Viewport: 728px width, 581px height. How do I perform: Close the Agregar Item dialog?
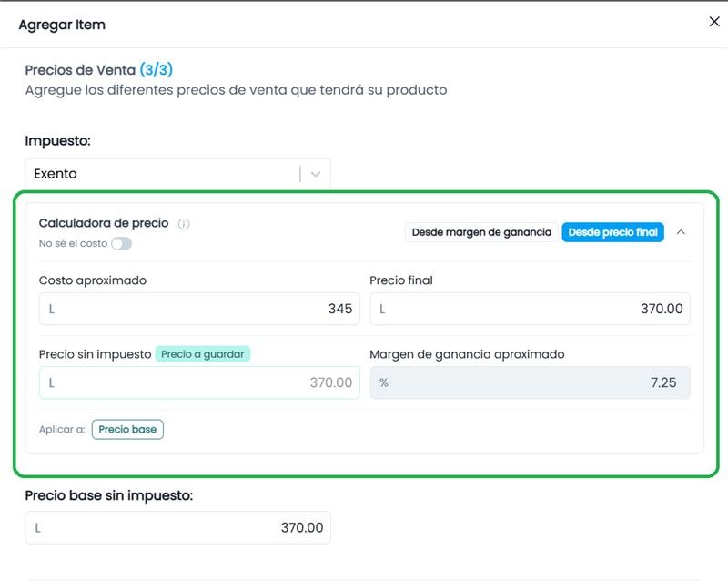tap(714, 22)
